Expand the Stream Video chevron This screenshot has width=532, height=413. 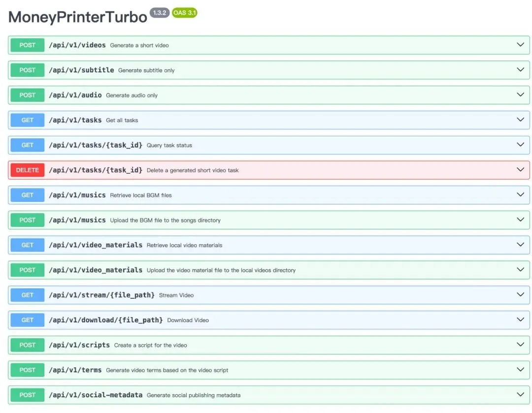[520, 295]
